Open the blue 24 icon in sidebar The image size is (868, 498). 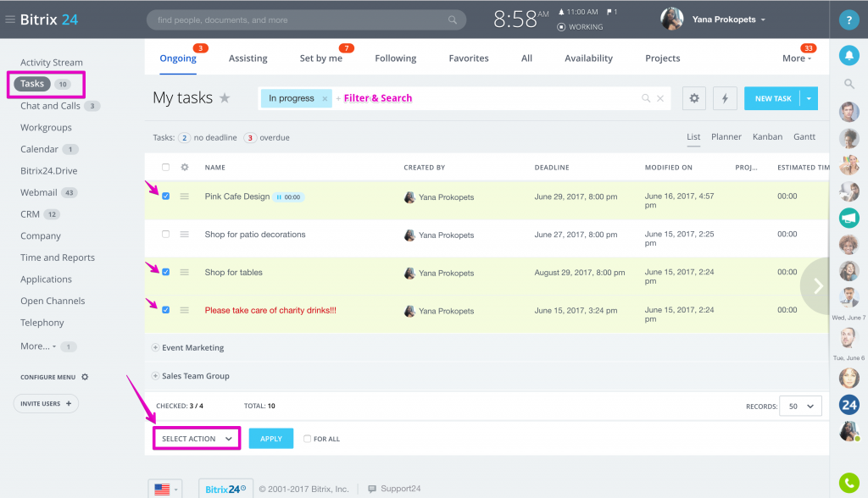[849, 405]
